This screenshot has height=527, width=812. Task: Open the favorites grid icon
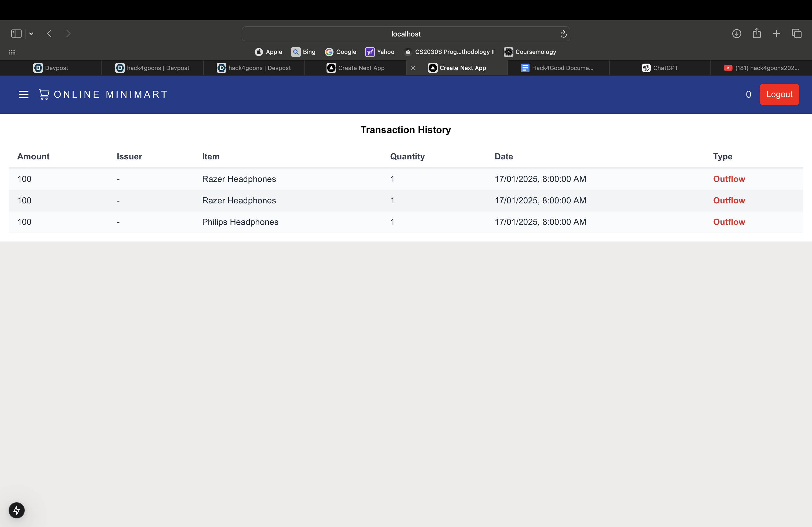[x=12, y=52]
